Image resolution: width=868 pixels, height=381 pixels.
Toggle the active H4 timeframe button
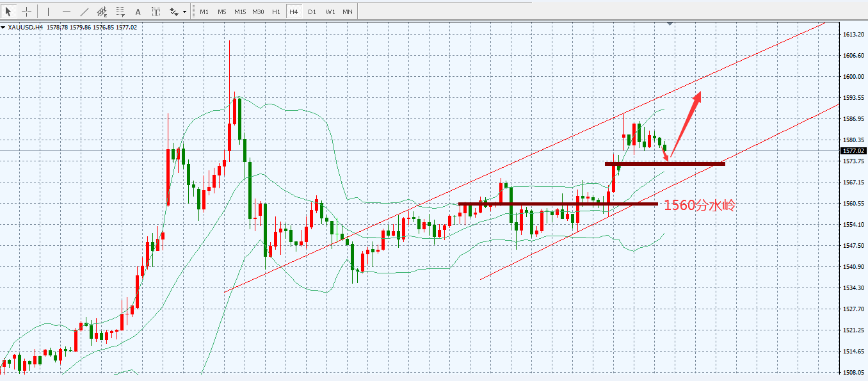(293, 12)
